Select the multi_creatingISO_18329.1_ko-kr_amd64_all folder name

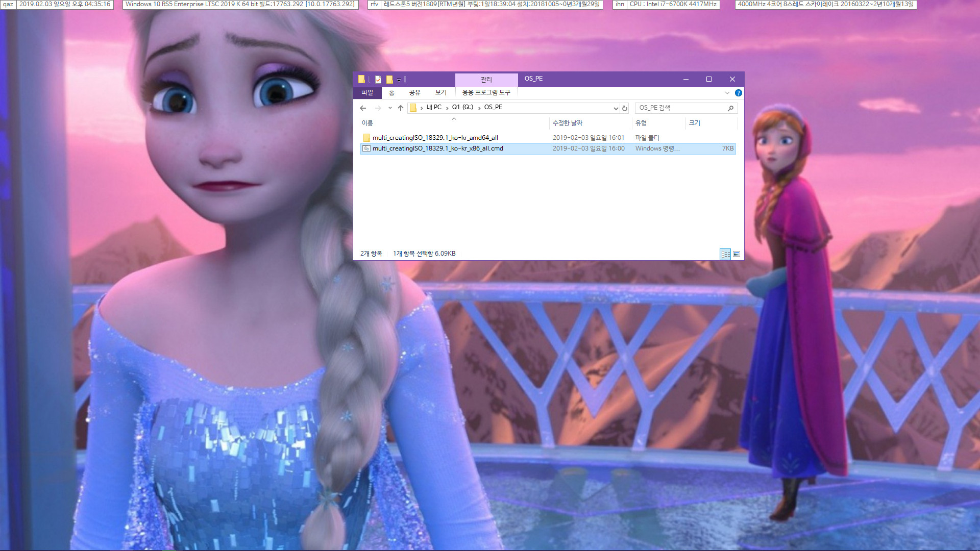coord(435,138)
